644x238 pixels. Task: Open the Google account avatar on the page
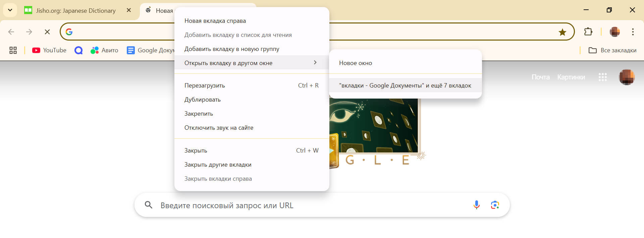tap(627, 77)
